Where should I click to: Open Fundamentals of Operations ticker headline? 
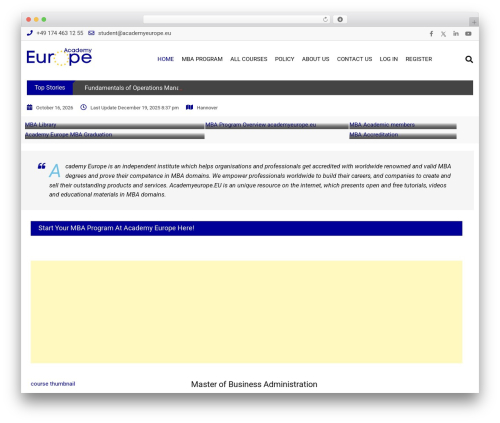click(132, 88)
